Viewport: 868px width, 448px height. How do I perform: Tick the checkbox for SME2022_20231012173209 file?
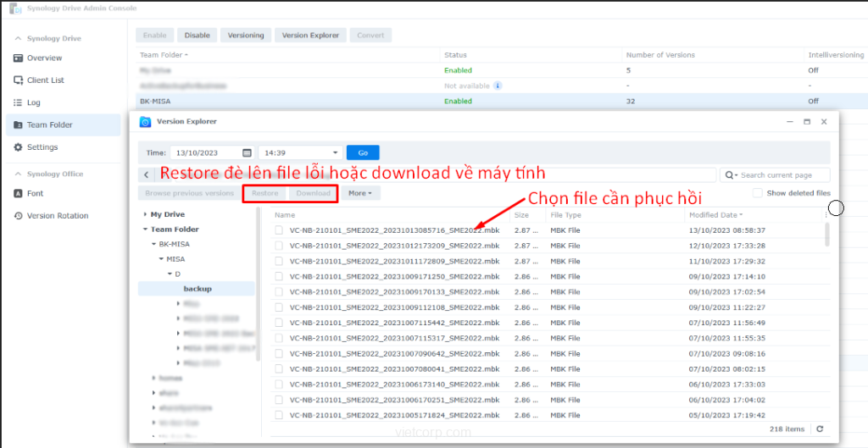pyautogui.click(x=278, y=246)
